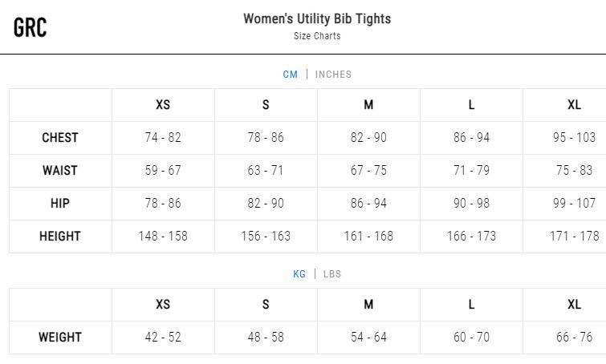The width and height of the screenshot is (606, 364).
Task: Click the 82 - 90 chest value for M
Action: (x=368, y=137)
